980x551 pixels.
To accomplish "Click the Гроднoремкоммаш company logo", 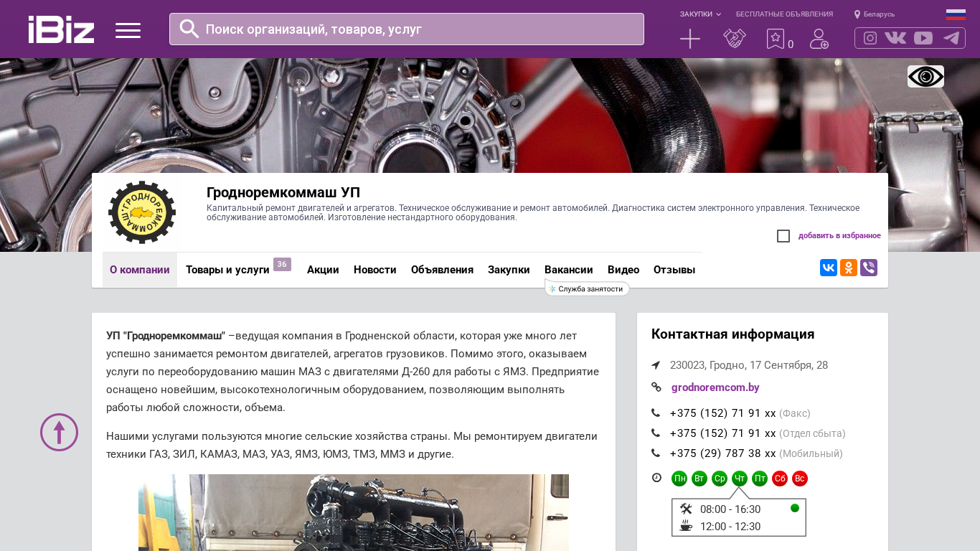I will tap(142, 212).
